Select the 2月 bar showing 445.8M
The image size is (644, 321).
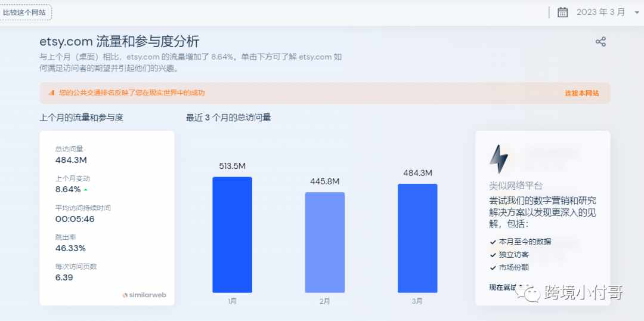(325, 242)
